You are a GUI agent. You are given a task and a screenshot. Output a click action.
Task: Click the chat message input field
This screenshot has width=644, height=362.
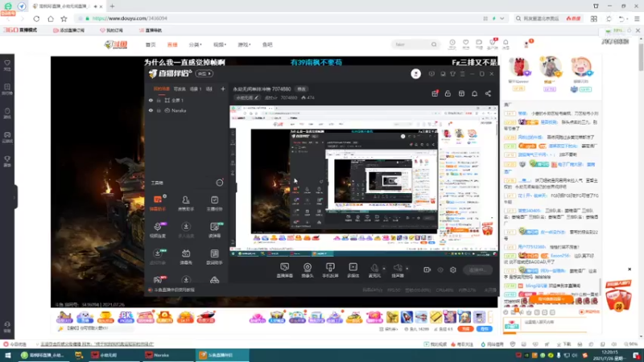point(555,325)
